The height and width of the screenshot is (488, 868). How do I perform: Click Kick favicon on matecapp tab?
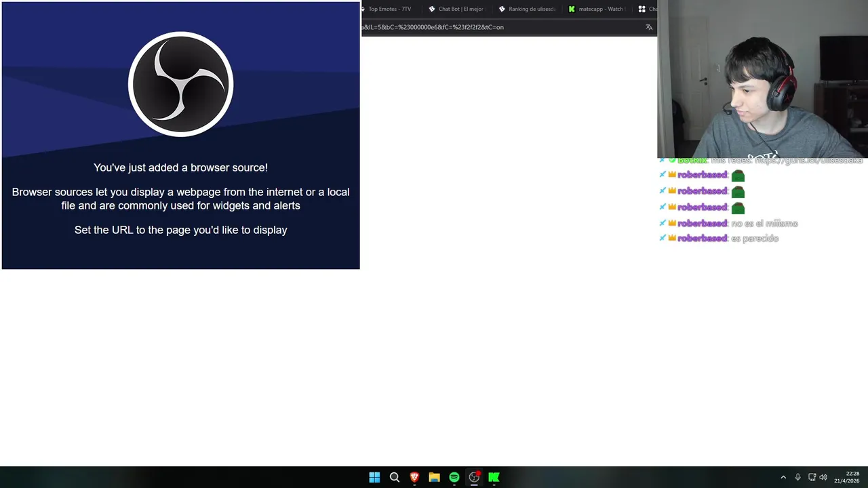[x=572, y=9]
